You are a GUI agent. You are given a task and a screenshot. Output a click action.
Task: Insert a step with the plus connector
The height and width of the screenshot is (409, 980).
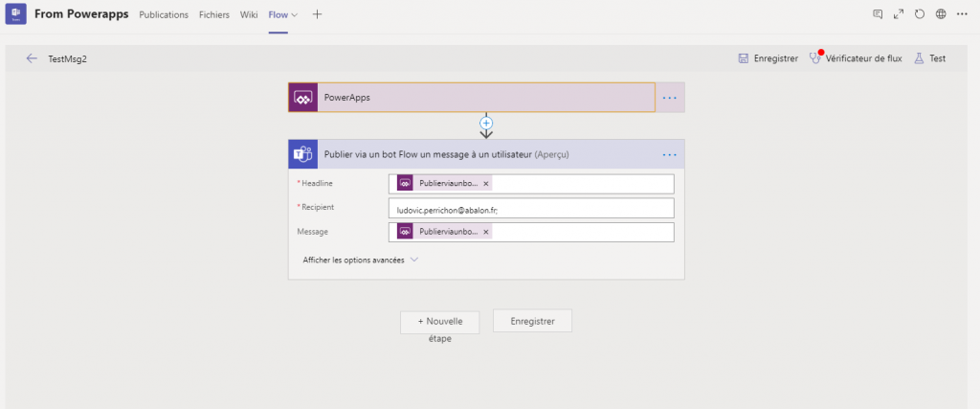[486, 124]
